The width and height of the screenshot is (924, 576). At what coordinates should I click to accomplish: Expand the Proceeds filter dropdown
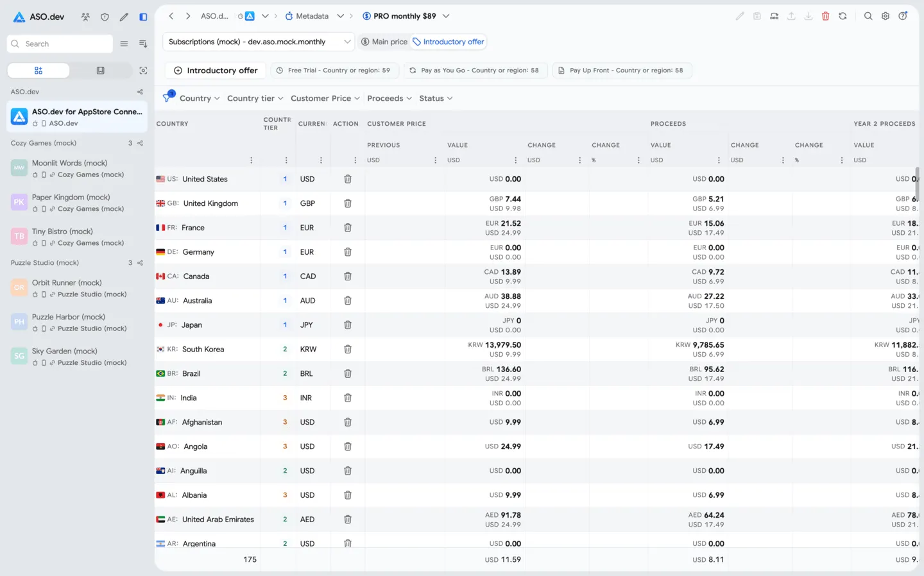coord(389,98)
